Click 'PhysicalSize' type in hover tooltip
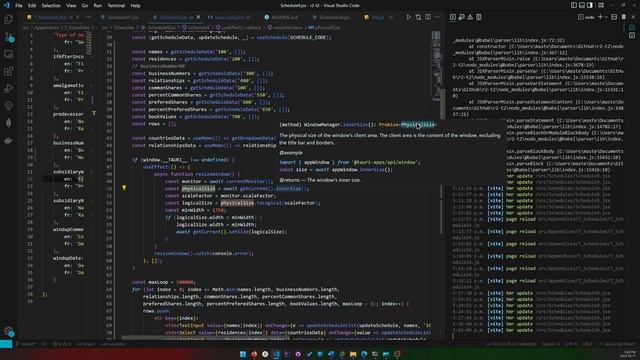The image size is (640, 360). pos(418,124)
